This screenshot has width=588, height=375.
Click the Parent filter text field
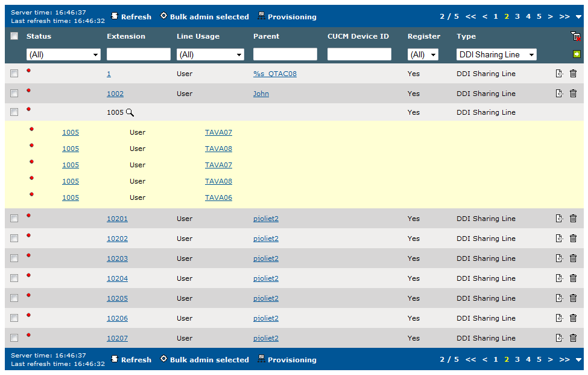click(285, 54)
